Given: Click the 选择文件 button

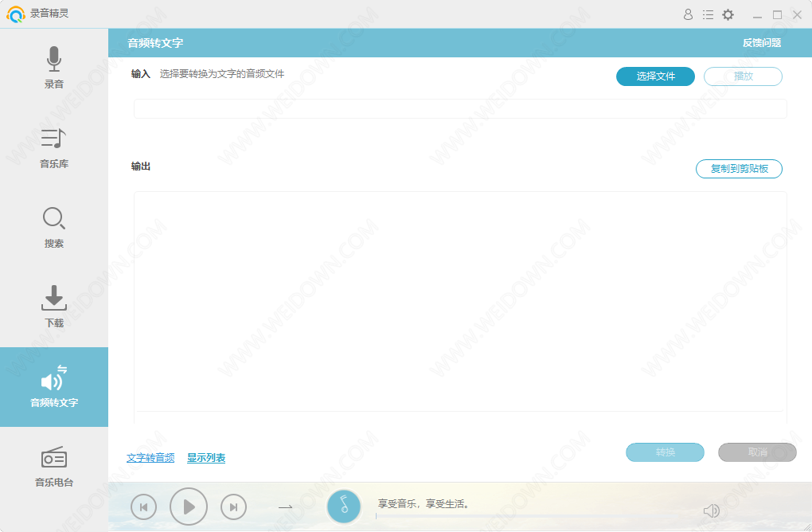Looking at the screenshot, I should click(655, 76).
